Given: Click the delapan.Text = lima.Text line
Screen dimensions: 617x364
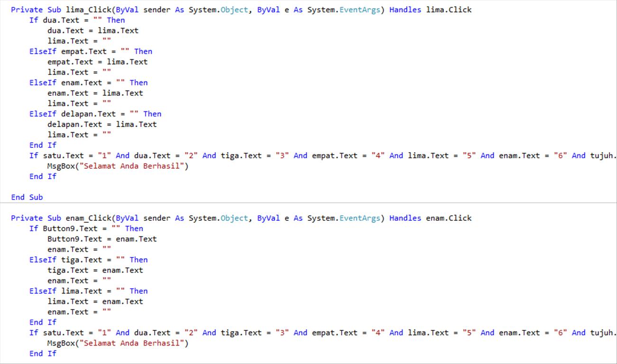Looking at the screenshot, I should (102, 124).
